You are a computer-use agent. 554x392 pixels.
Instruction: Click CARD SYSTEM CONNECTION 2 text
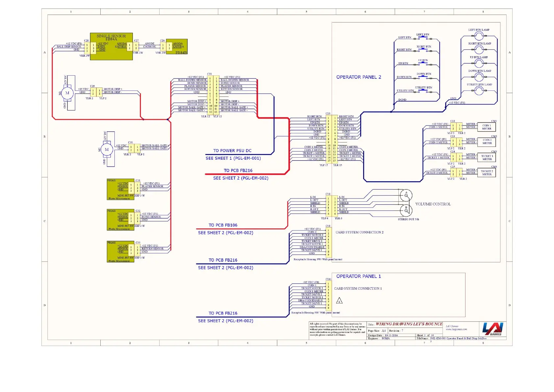click(x=360, y=232)
